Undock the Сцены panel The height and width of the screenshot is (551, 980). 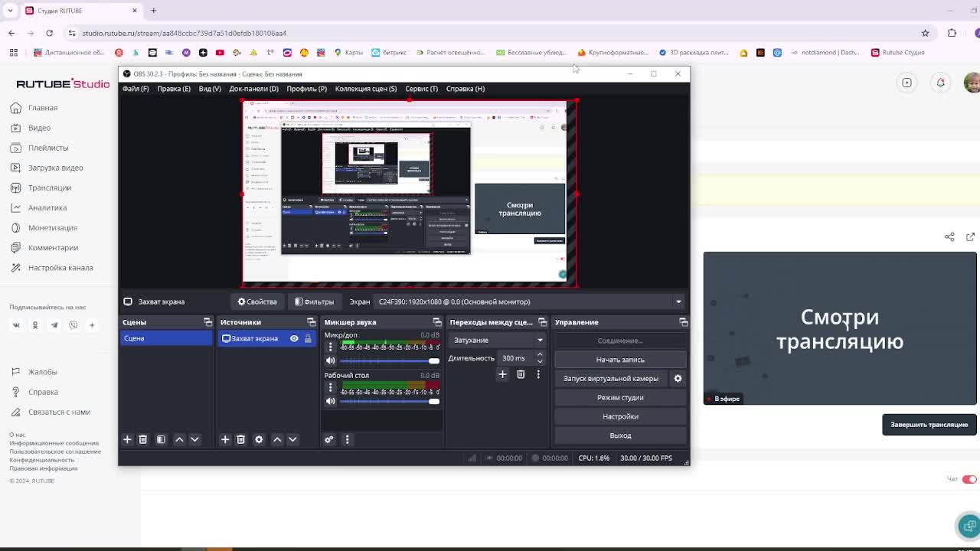point(207,322)
